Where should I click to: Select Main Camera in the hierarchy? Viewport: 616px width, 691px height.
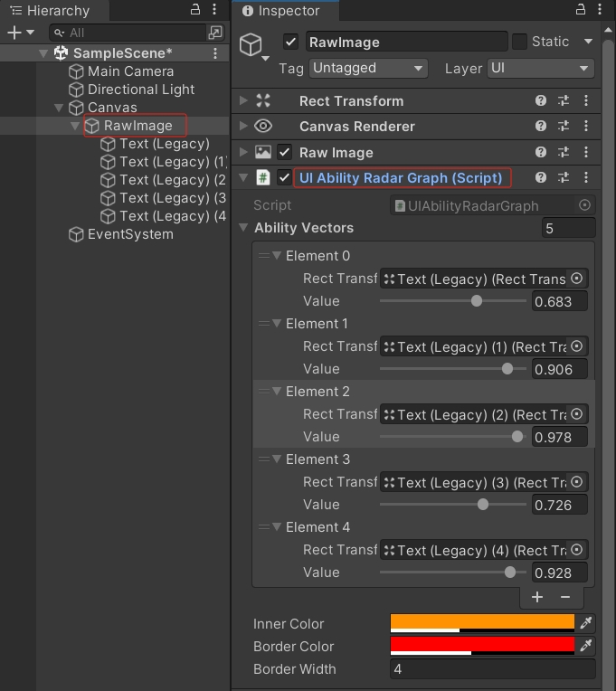click(130, 71)
